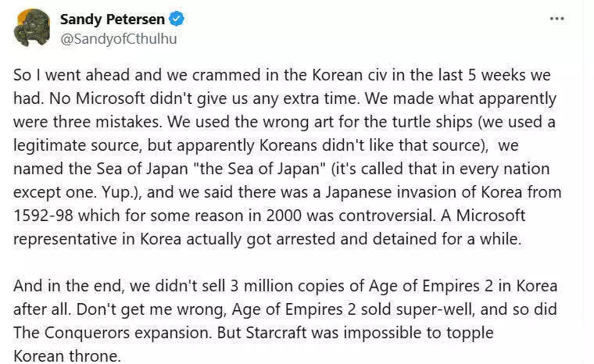This screenshot has width=594, height=364.
Task: Click the Sandy Petersen display name
Action: (112, 19)
